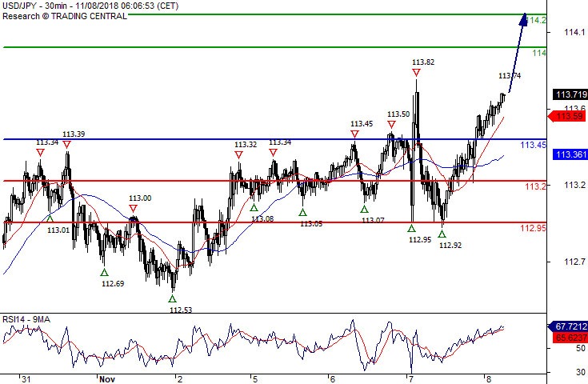Screen dimensions: 588x384
Task: Click the black 113.2 price axis label
Action: tap(574, 185)
